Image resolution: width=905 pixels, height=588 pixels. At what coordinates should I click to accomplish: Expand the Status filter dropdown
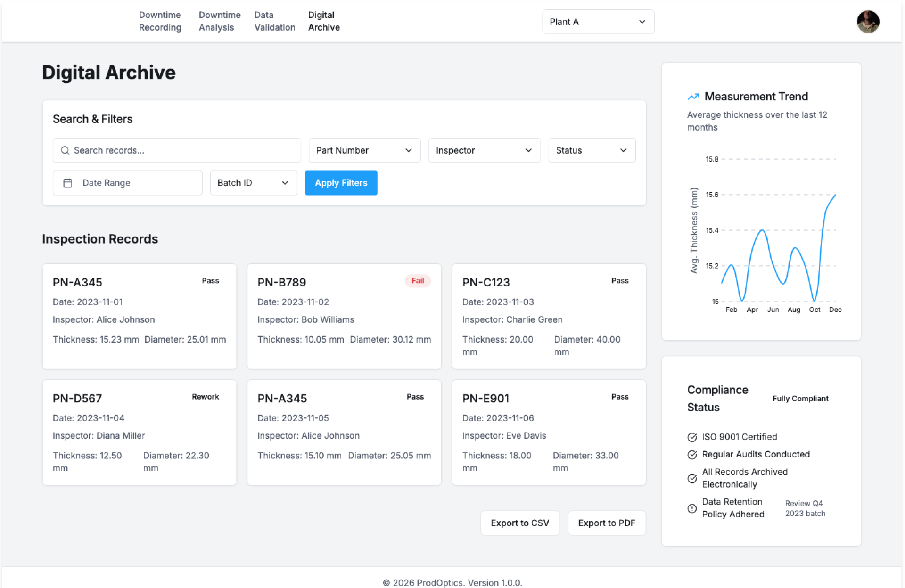592,150
